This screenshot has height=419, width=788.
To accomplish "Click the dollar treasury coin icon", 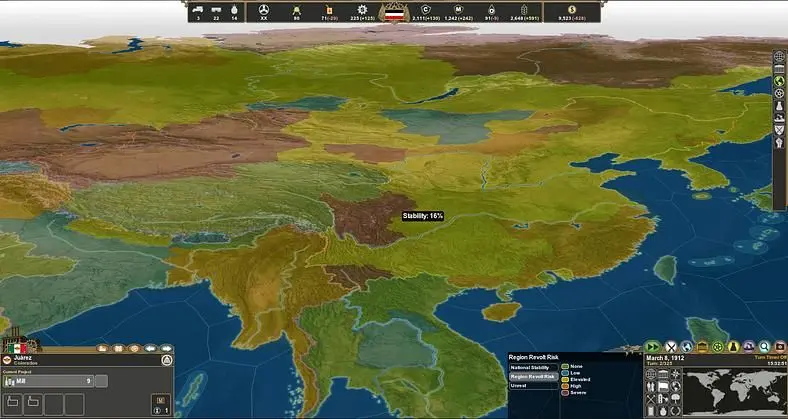I will 572,9.
